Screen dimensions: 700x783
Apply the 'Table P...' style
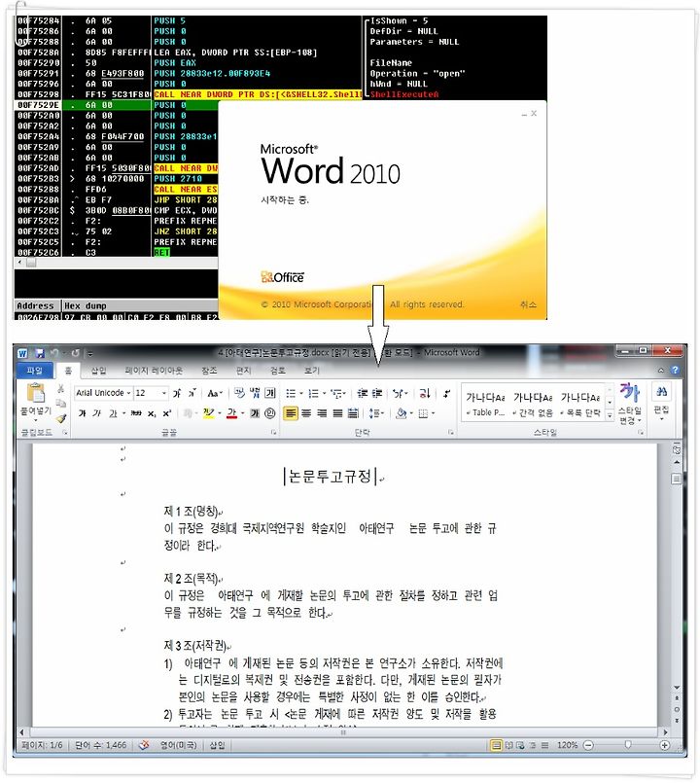(485, 404)
